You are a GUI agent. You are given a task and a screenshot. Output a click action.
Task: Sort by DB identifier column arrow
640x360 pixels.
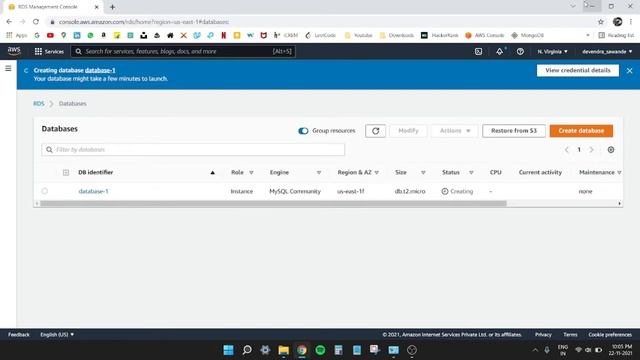tap(212, 173)
